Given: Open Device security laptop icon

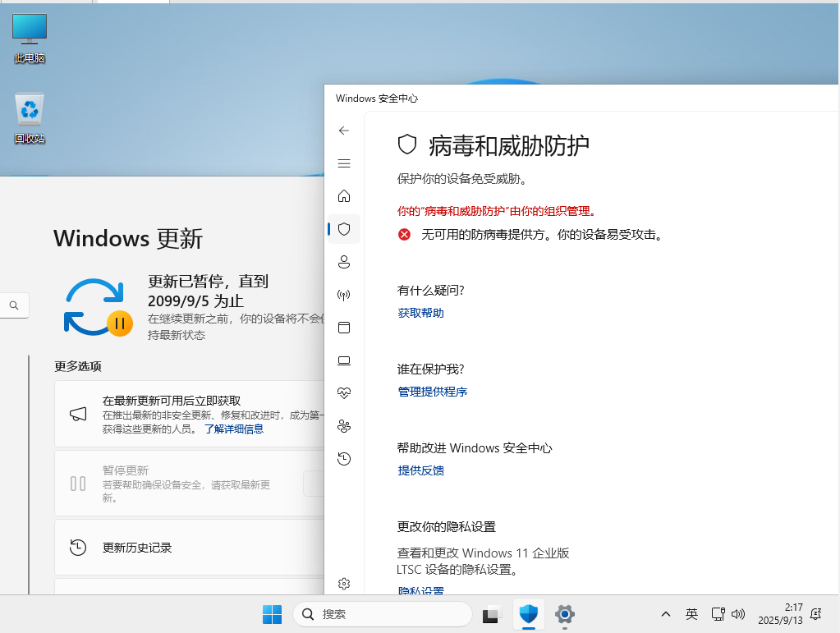Looking at the screenshot, I should click(344, 360).
